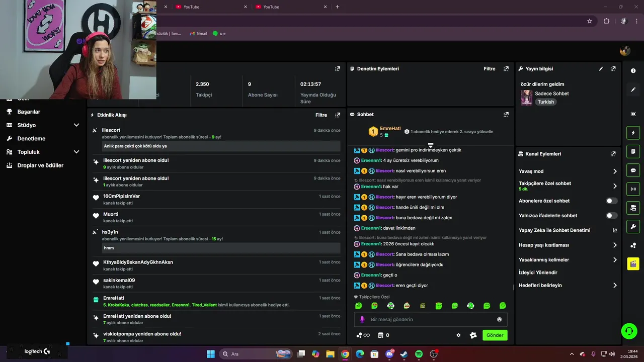The image size is (644, 362).
Task: Toggle the document panel icon in right sidebar
Action: click(633, 151)
